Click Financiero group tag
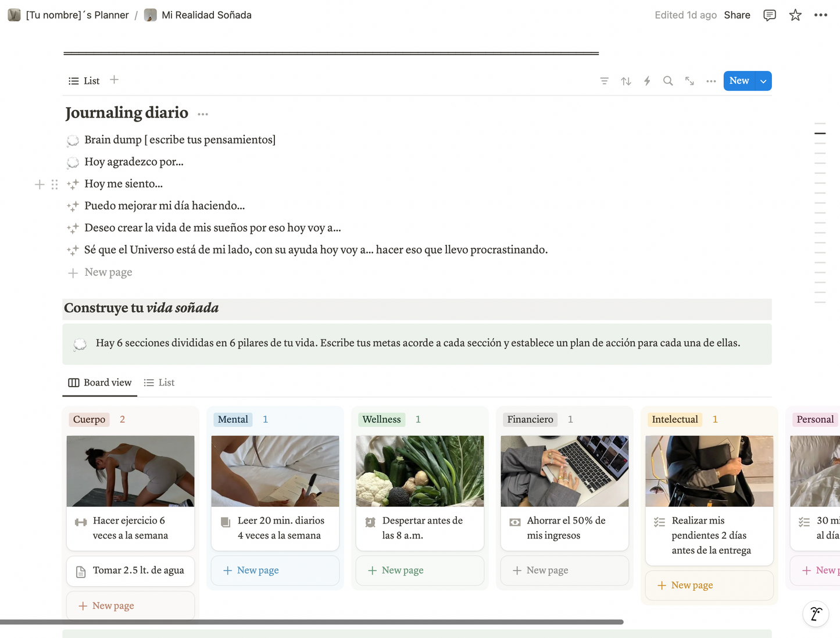Viewport: 840px width, 638px height. 530,419
